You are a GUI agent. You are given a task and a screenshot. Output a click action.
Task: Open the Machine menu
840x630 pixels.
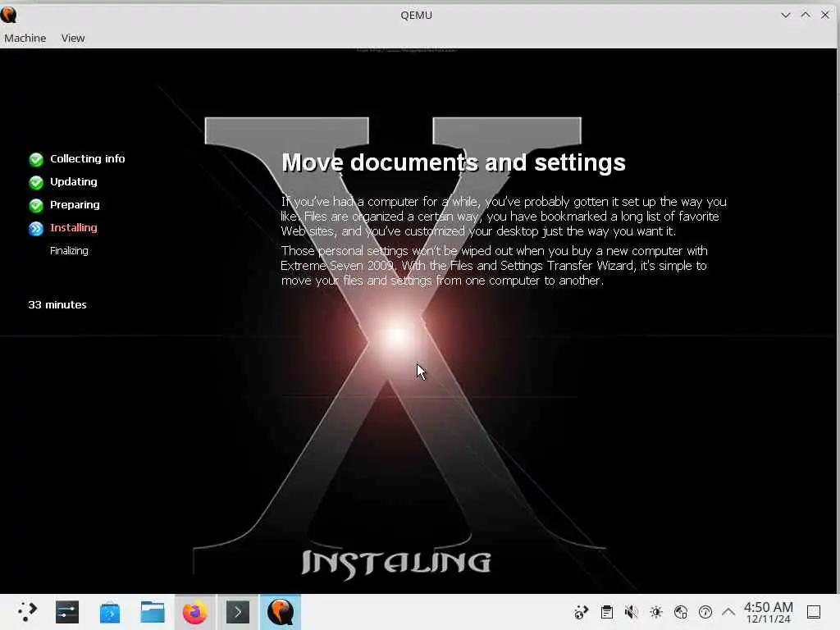point(25,38)
